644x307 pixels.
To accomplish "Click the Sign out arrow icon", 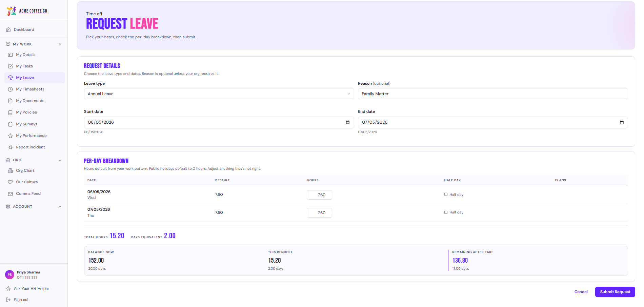I will (8, 300).
